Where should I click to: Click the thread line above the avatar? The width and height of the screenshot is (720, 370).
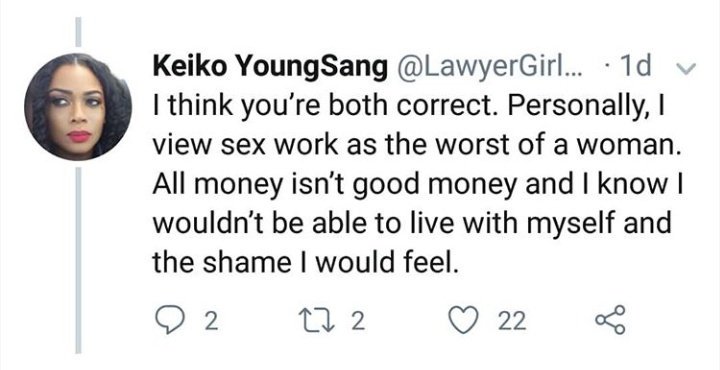(x=78, y=32)
